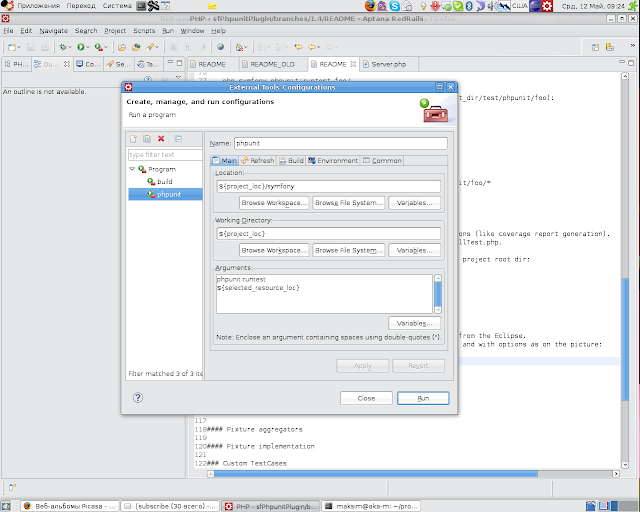This screenshot has height=512, width=640.
Task: Switch to the maksim terminal taskbar item
Action: 370,506
